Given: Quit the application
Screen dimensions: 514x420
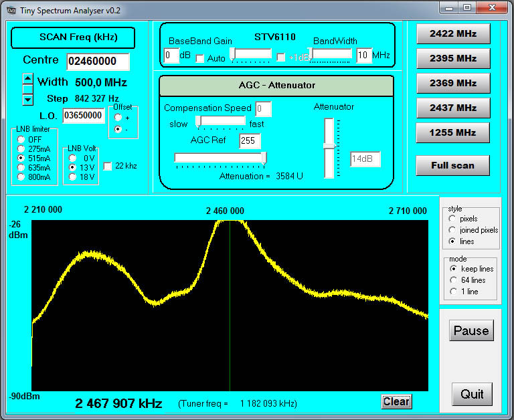Looking at the screenshot, I should [472, 394].
